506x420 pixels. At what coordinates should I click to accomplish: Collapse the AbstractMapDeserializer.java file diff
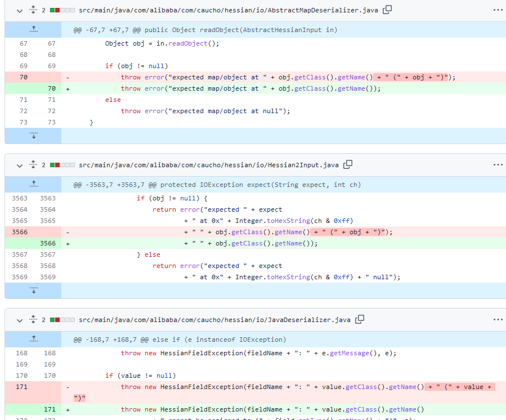tap(20, 11)
